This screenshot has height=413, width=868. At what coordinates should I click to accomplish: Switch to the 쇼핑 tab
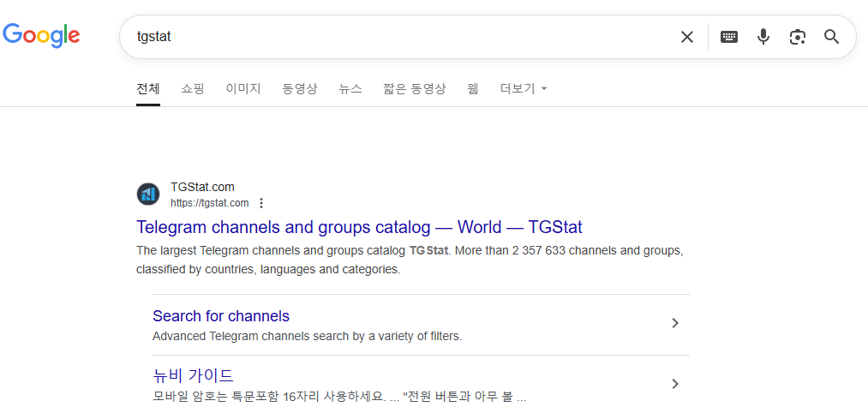coord(193,88)
